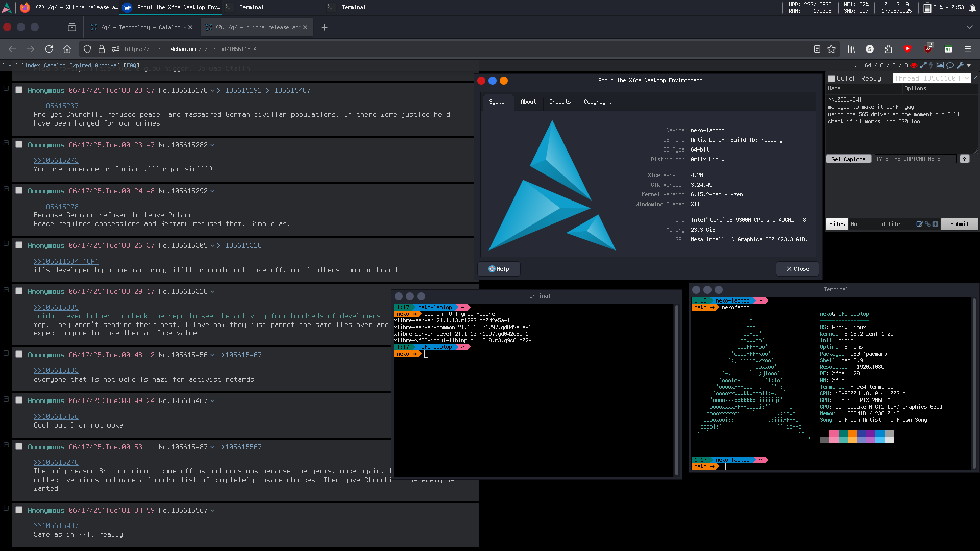Viewport: 980px width, 551px height.
Task: Open the menu arrow on post No.105615292
Action: tap(212, 191)
